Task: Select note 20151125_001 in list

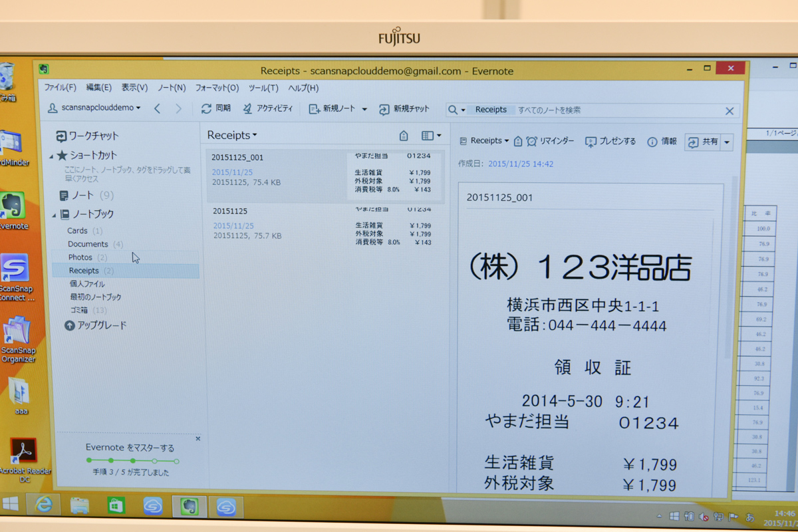Action: (325, 176)
